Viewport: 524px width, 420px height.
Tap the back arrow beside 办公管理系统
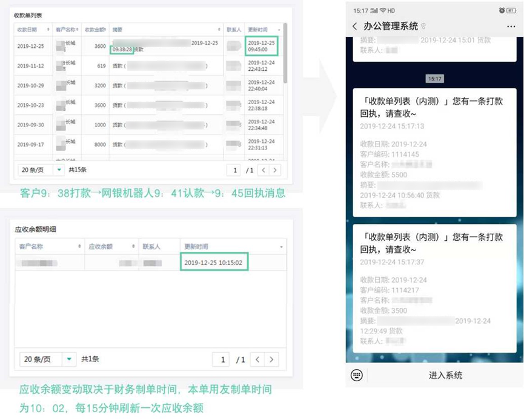coord(355,26)
